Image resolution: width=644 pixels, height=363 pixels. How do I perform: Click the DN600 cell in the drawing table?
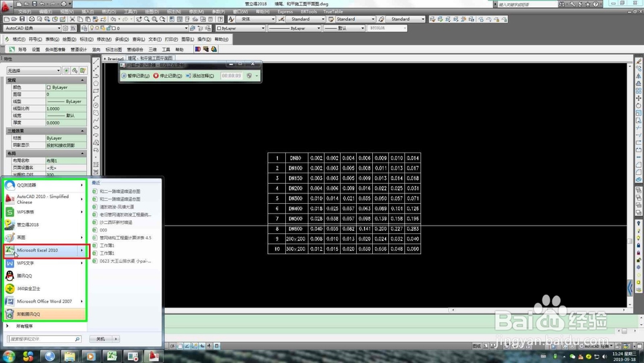(x=296, y=229)
